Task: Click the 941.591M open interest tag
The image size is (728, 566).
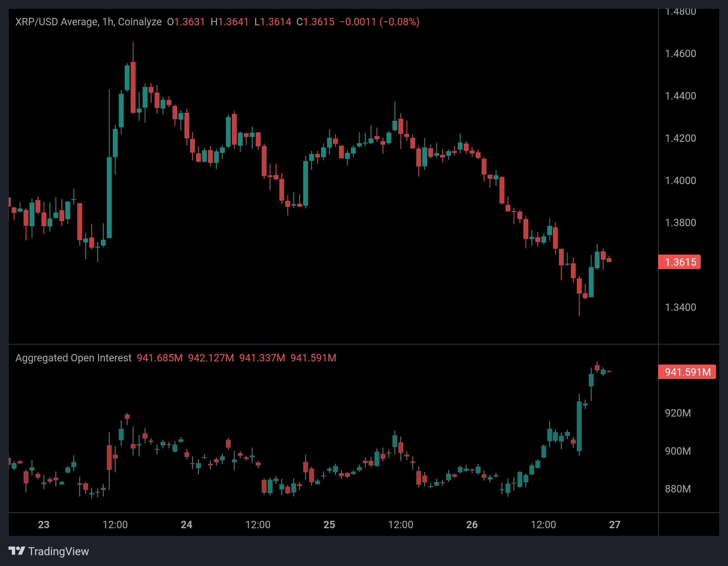Action: click(687, 372)
